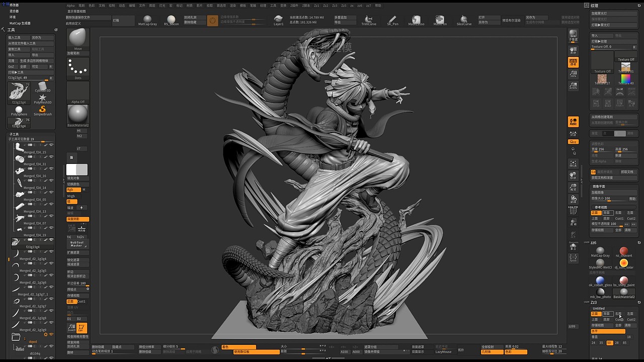Open the BasicMaterial2 material picker
This screenshot has width=644, height=362.
(77, 115)
